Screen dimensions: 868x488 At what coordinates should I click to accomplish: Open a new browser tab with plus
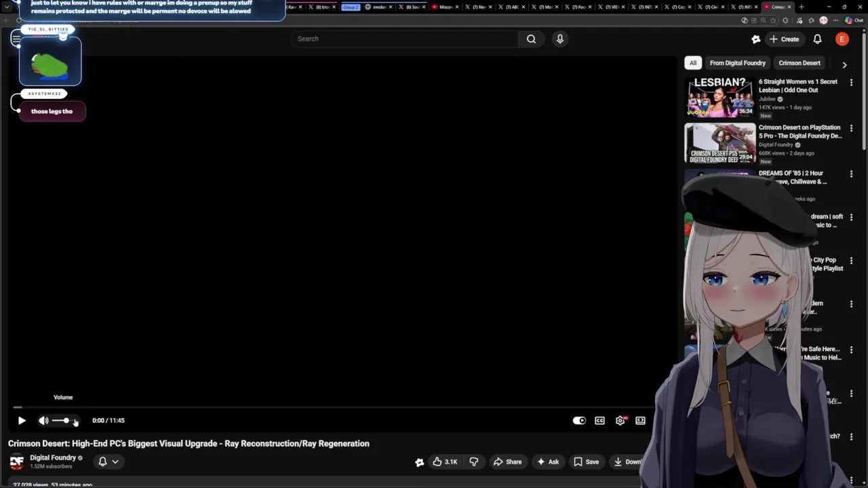tap(802, 7)
